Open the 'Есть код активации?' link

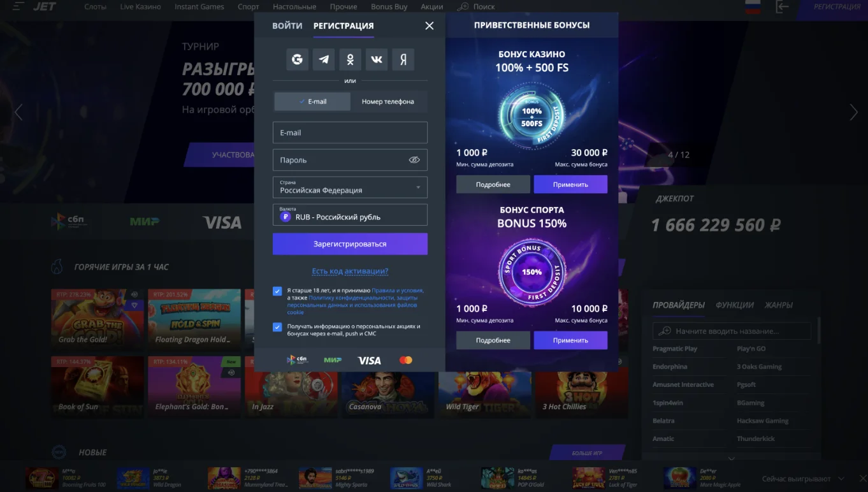click(x=349, y=271)
